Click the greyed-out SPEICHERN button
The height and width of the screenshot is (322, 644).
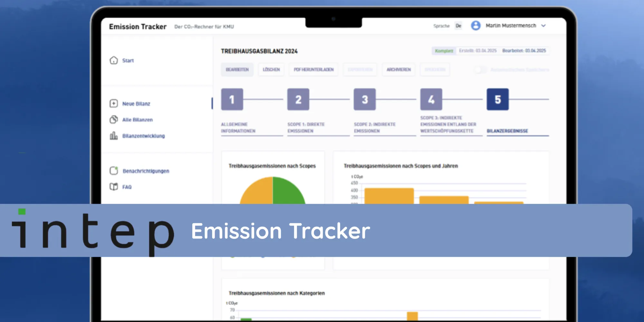click(435, 70)
